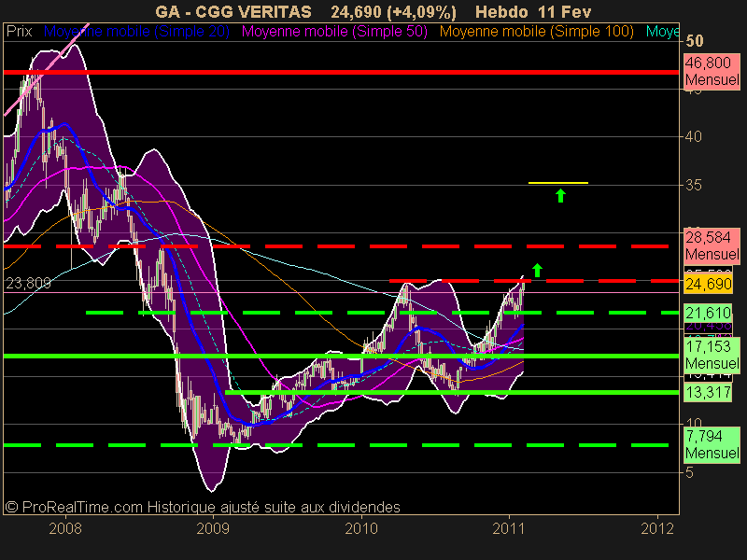
Task: Select the Moyenne mobile (Simple 20) legend
Action: pos(136,32)
